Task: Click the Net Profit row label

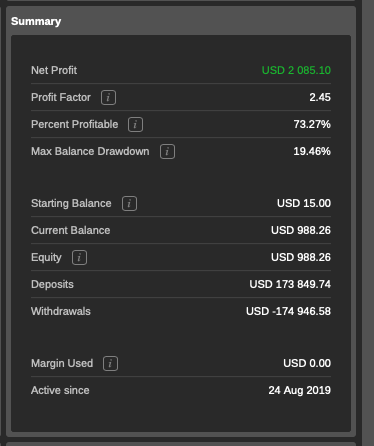Action: point(54,70)
